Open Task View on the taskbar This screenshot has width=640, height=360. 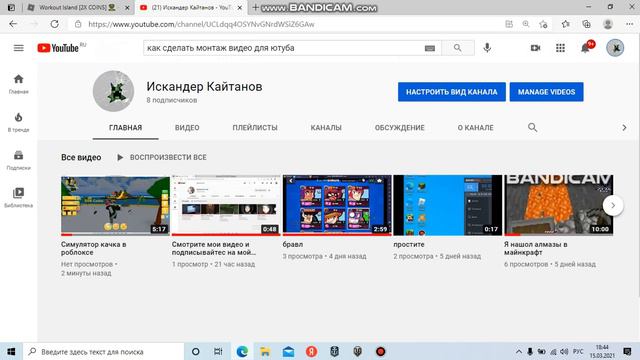point(218,351)
